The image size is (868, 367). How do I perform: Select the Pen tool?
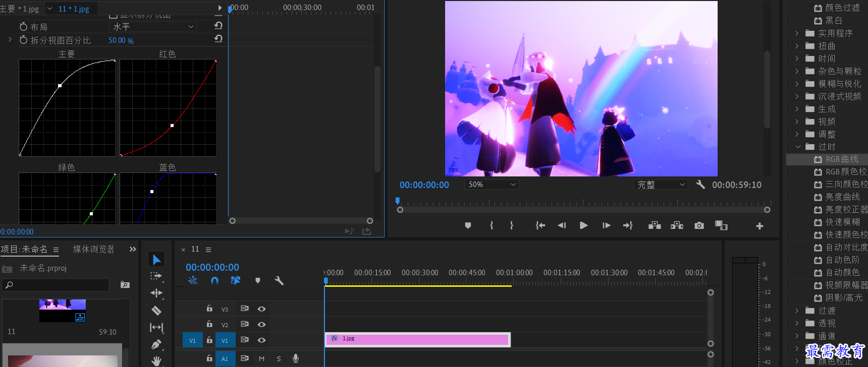tap(156, 345)
